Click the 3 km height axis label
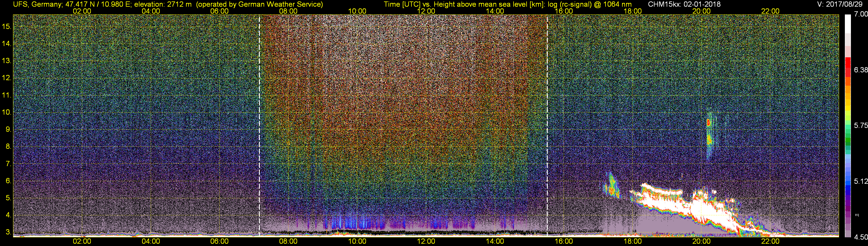The height and width of the screenshot is (246, 868). 8,232
